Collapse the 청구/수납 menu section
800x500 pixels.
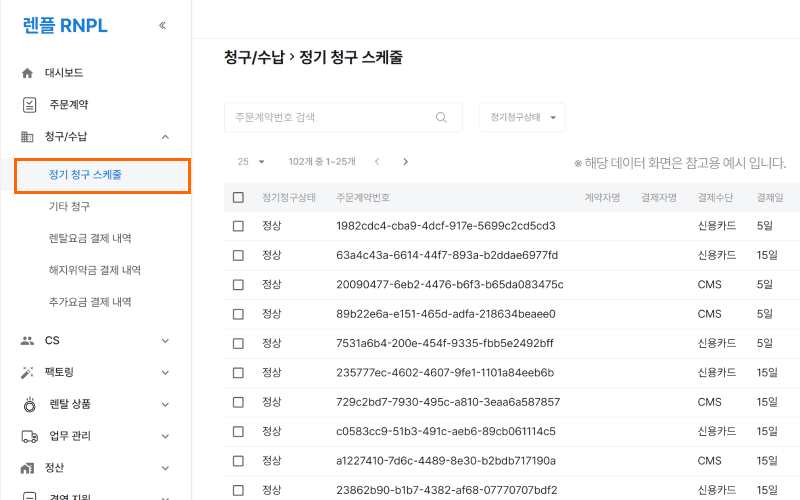(x=165, y=137)
